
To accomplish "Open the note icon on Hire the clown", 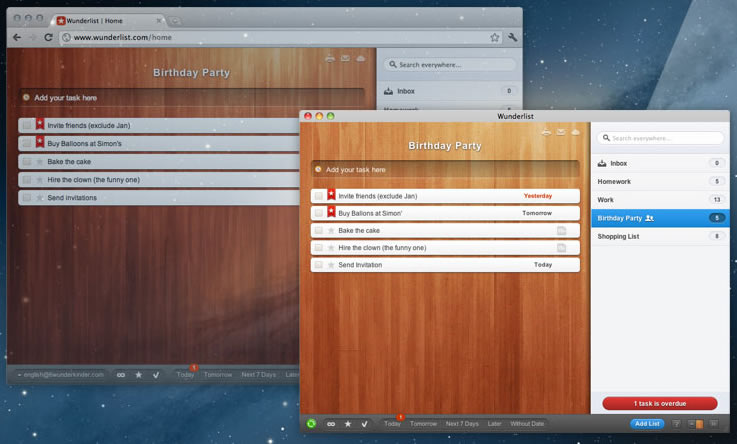I will (561, 248).
